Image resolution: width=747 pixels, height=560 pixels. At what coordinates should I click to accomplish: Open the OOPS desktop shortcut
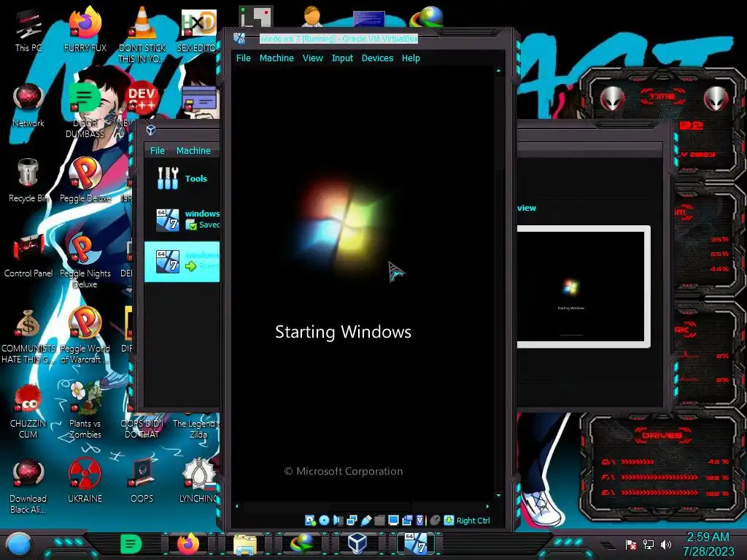[x=142, y=481]
